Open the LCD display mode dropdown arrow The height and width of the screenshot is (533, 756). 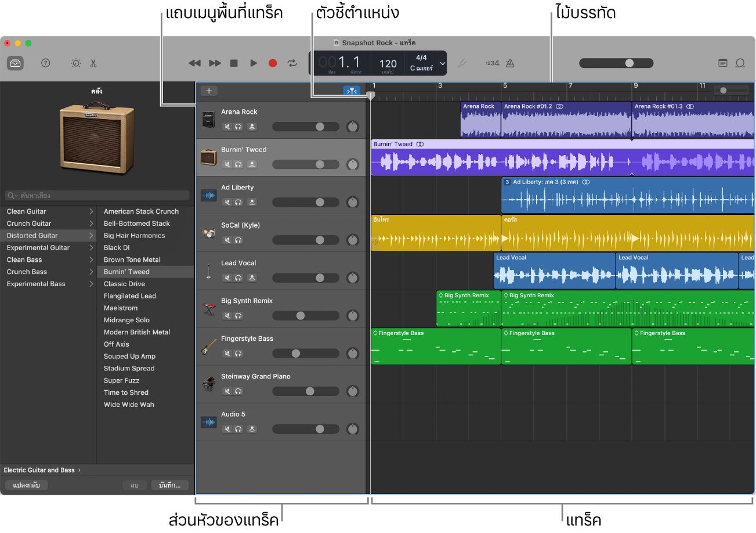(443, 63)
